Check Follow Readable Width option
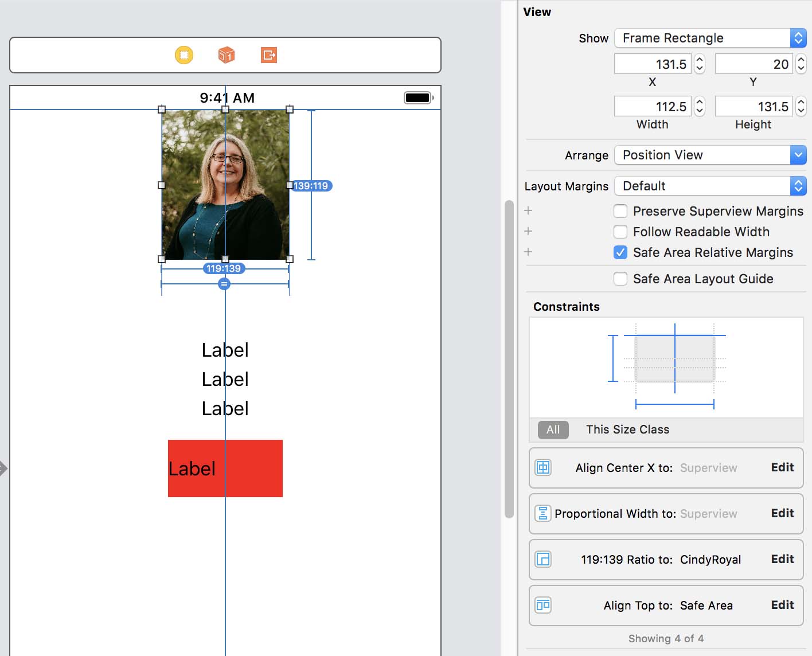This screenshot has width=812, height=656. pyautogui.click(x=620, y=232)
